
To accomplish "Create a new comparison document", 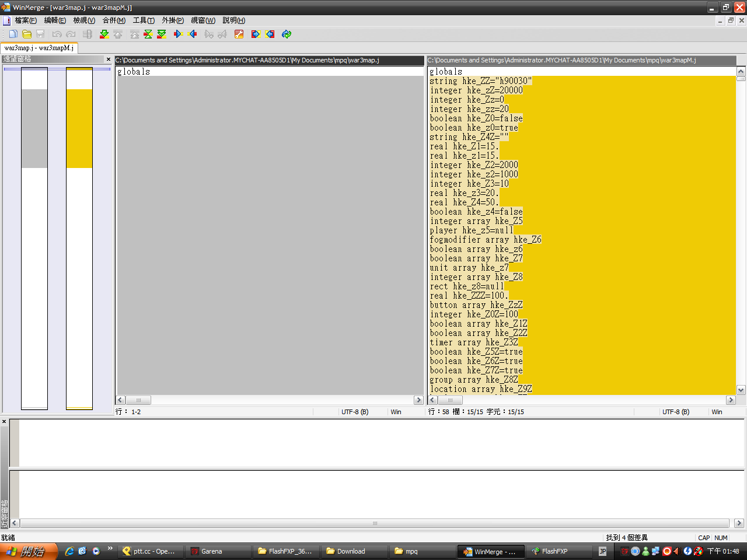I will (13, 34).
